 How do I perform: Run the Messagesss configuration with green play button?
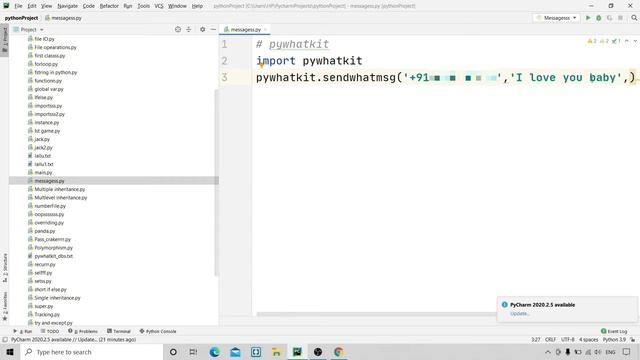coord(588,18)
